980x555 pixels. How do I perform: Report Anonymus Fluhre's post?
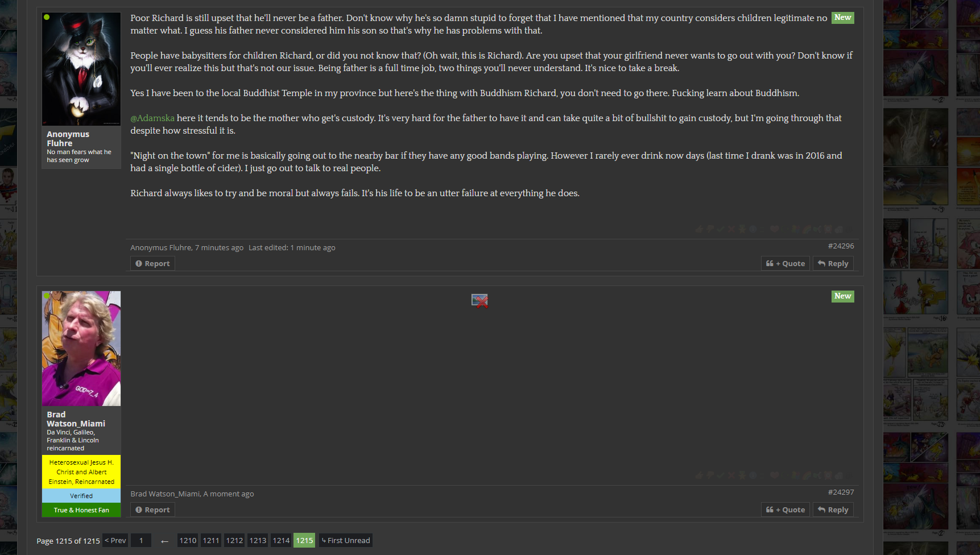tap(153, 263)
